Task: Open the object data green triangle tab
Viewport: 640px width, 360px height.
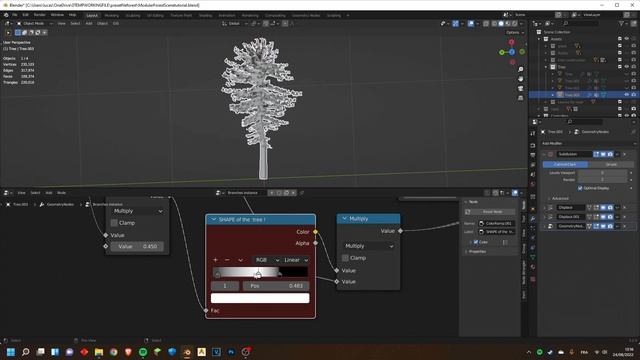Action: pyautogui.click(x=533, y=257)
